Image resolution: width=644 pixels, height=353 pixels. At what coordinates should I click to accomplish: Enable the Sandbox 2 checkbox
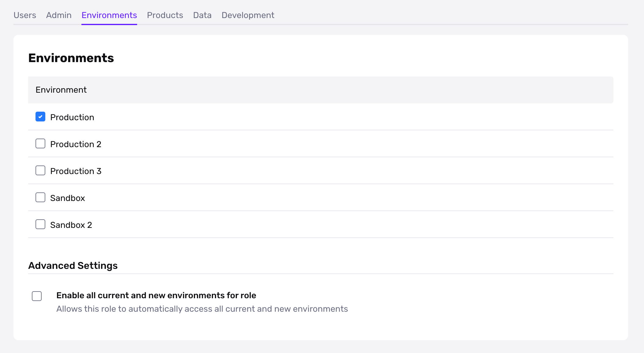click(40, 225)
